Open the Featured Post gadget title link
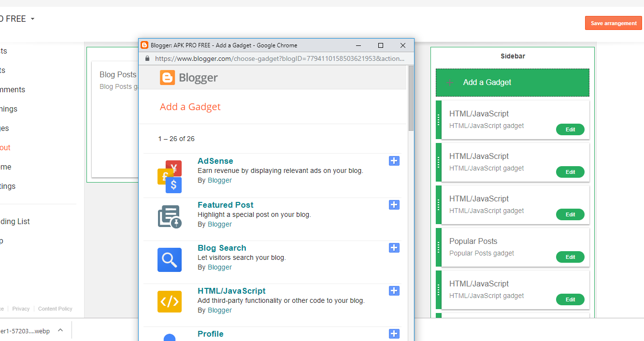 tap(226, 205)
